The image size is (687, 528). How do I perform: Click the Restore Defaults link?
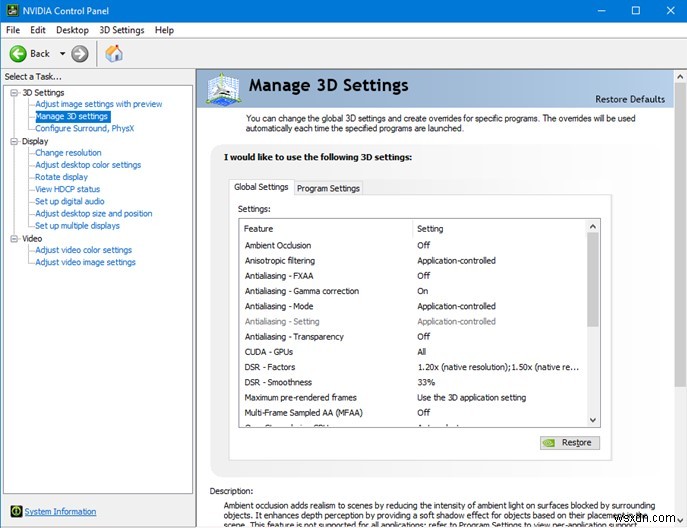coord(629,99)
